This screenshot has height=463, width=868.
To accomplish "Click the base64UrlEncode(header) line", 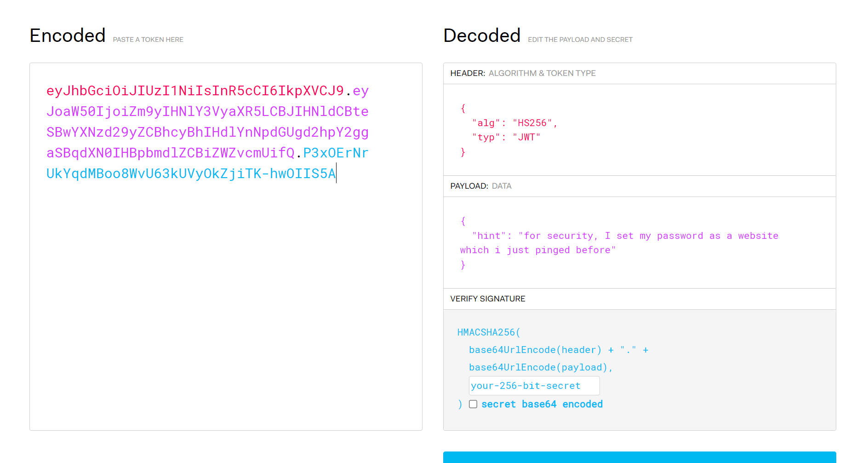I will (x=535, y=350).
